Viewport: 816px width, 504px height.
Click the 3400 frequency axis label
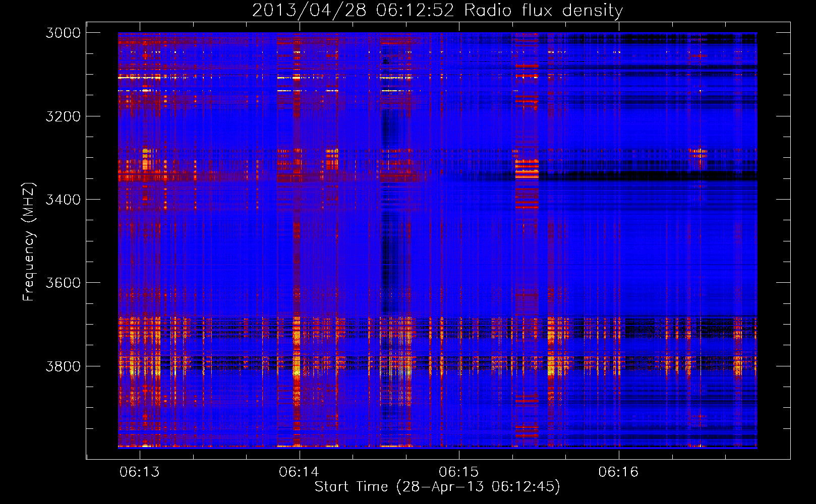[63, 200]
